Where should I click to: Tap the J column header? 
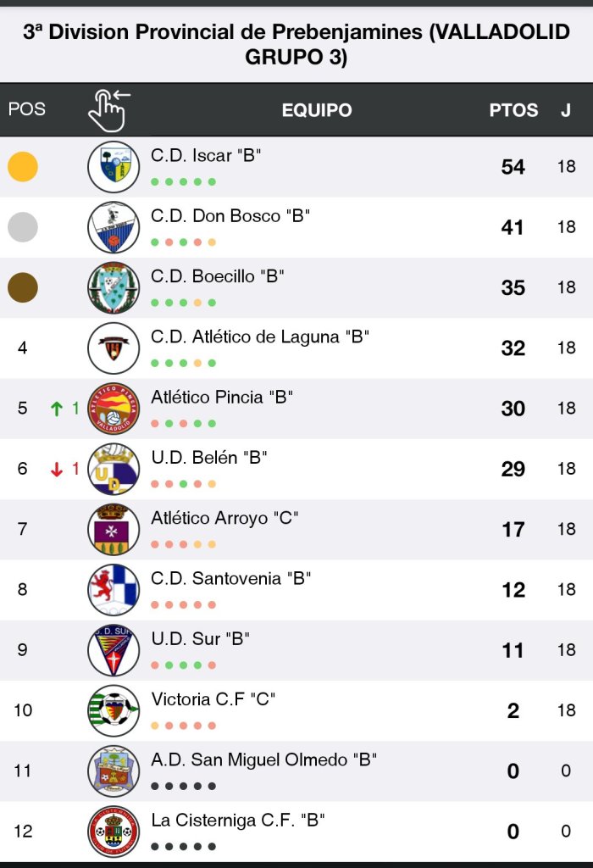(566, 110)
